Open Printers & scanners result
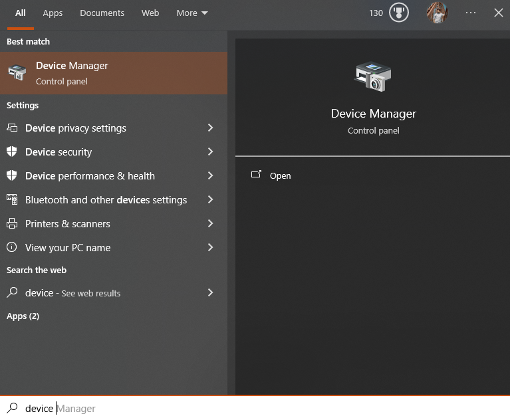 pos(114,224)
